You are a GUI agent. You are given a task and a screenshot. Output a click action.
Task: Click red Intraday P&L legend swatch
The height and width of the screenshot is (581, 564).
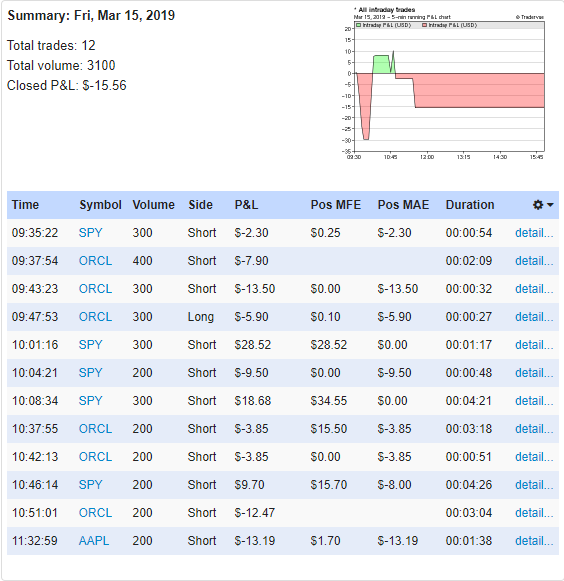425,25
